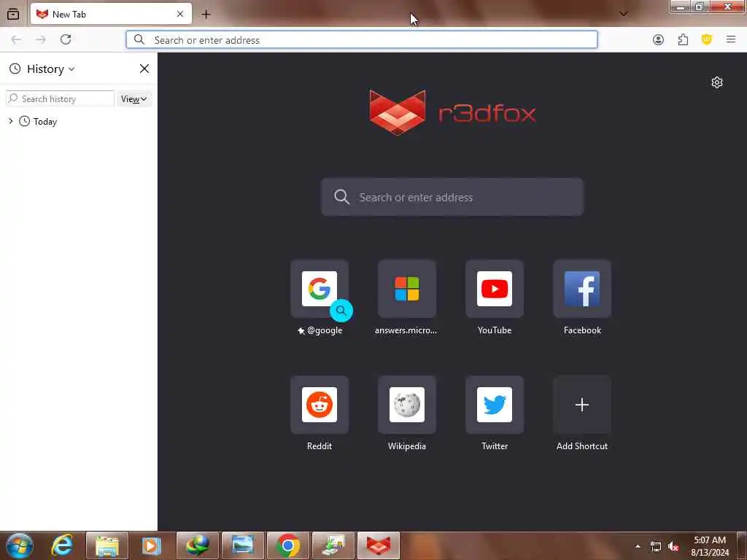
Task: Open the hamburger application menu
Action: [x=731, y=40]
